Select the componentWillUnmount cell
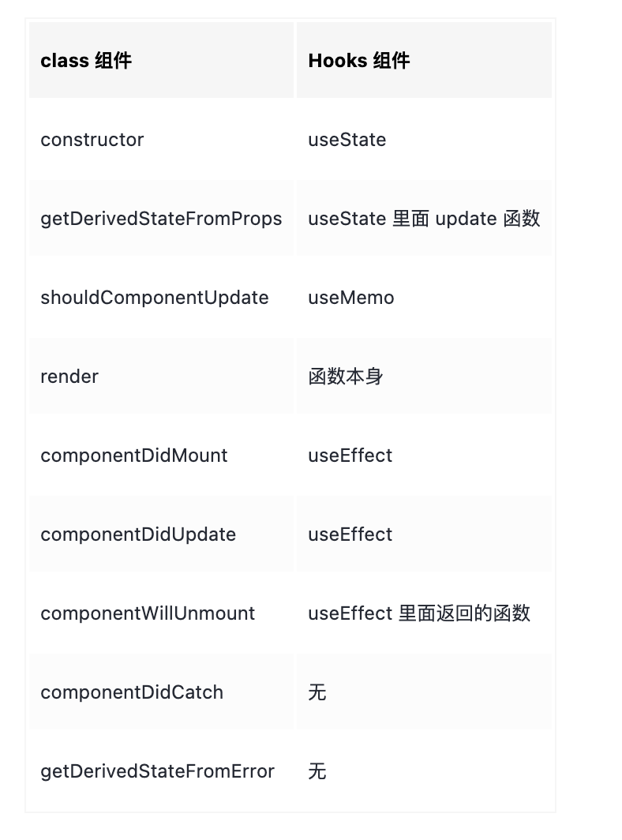This screenshot has height=840, width=622. (x=148, y=613)
